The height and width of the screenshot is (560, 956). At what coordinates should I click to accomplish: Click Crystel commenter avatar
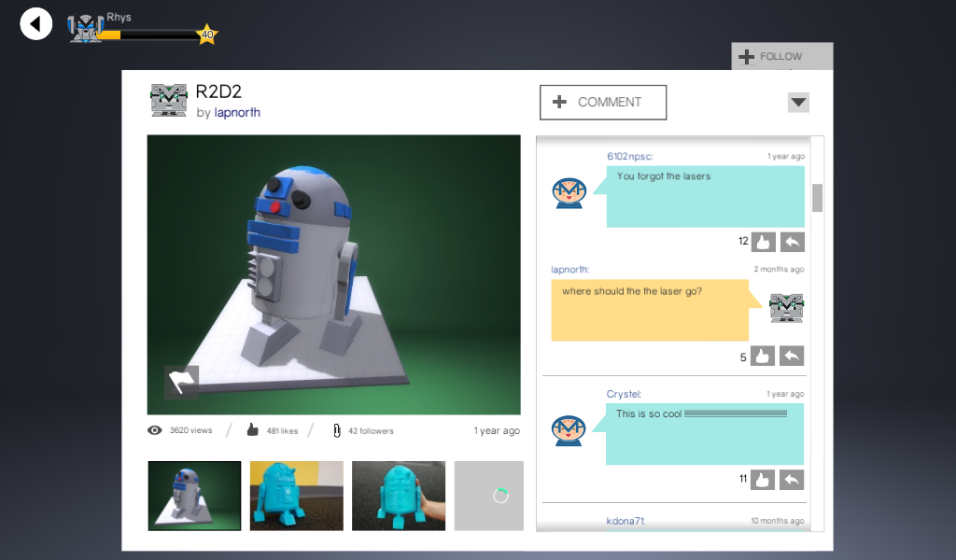click(x=569, y=430)
